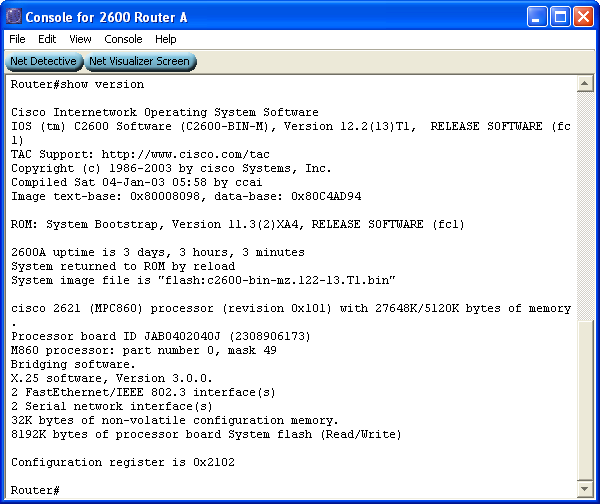Click the 'Bridging software.' line
The height and width of the screenshot is (504, 600).
(x=73, y=364)
